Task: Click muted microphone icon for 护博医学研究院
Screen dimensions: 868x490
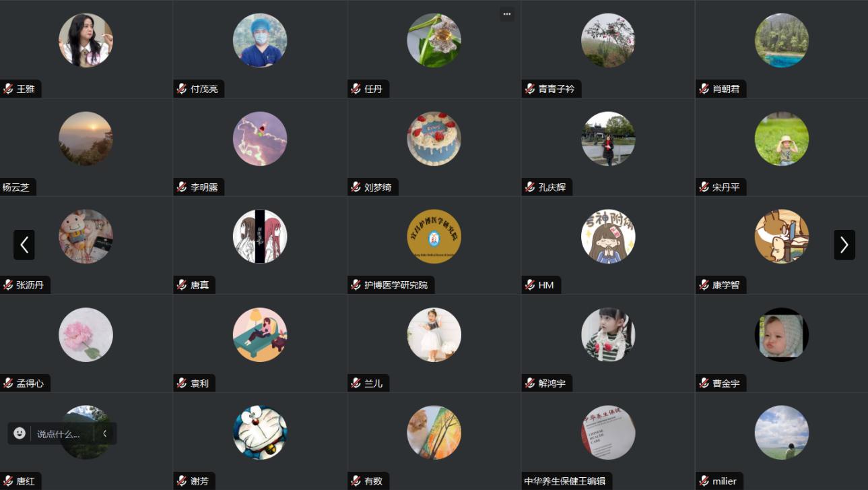Action: click(356, 285)
